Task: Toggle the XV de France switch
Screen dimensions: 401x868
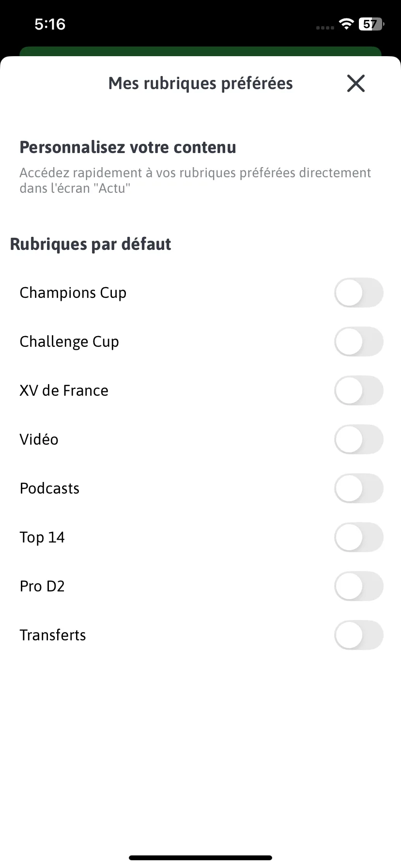Action: (359, 390)
